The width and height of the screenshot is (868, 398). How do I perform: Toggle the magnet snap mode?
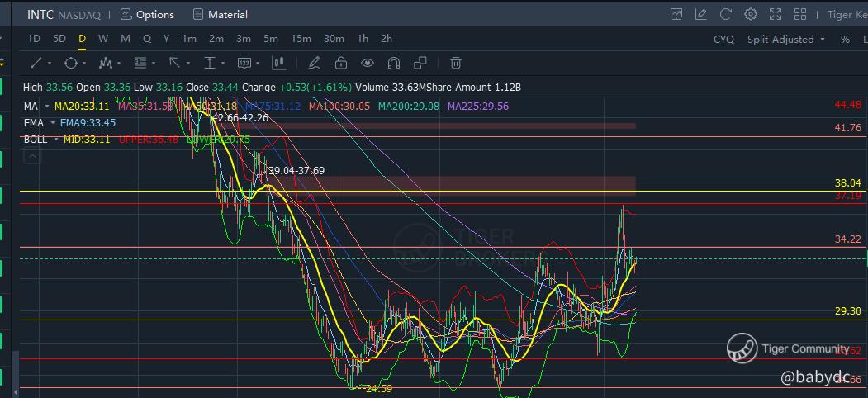394,63
